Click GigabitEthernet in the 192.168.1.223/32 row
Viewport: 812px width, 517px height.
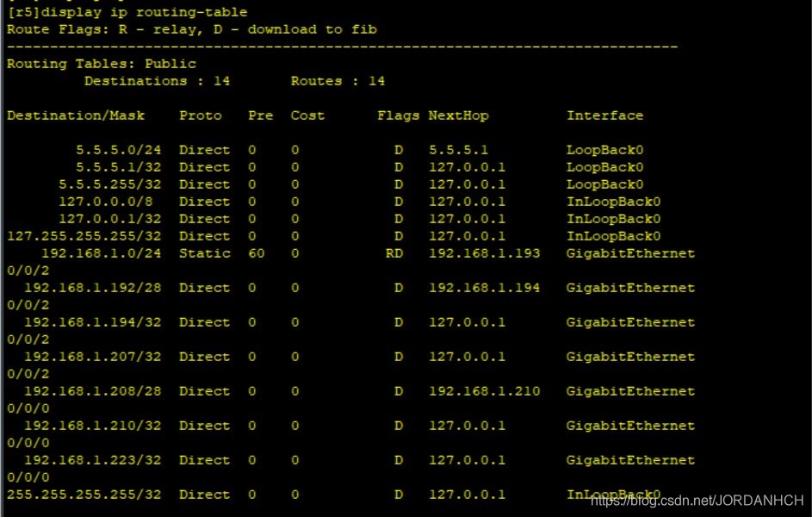(630, 459)
